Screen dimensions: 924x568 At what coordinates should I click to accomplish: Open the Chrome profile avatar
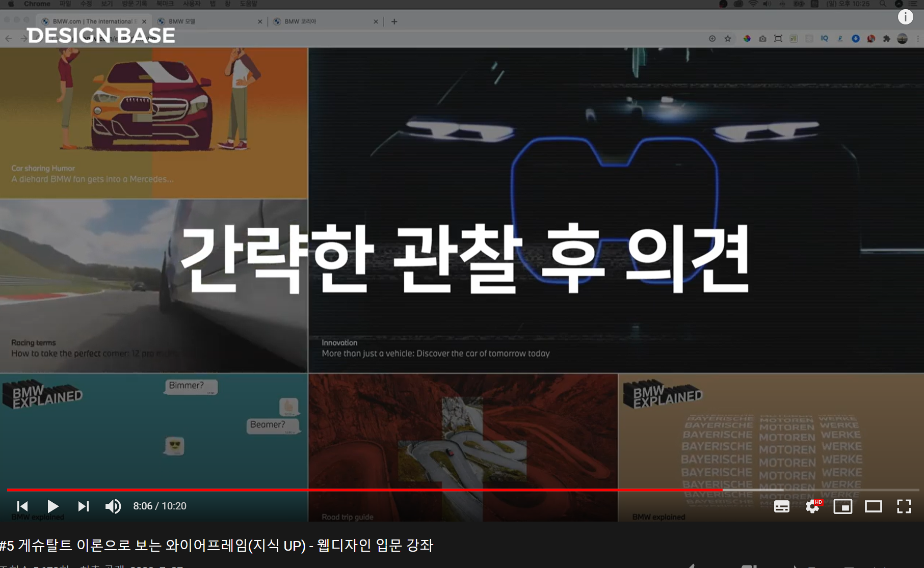pos(902,39)
